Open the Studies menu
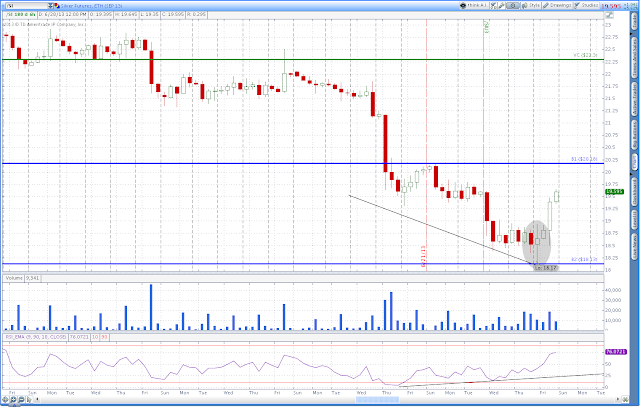The width and height of the screenshot is (640, 407). coord(587,6)
